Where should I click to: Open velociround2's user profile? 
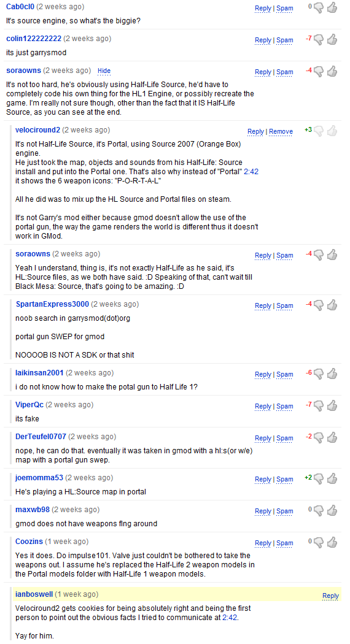[38, 130]
